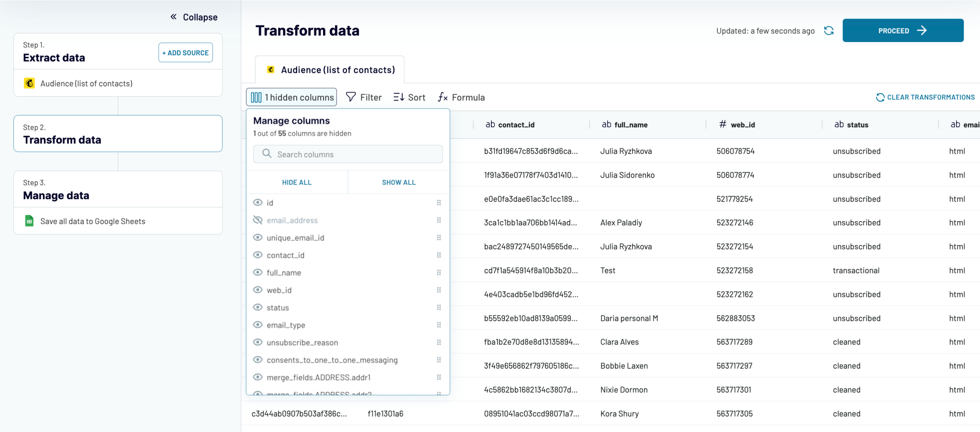Toggle unsubscribe_reason column visibility

[257, 342]
